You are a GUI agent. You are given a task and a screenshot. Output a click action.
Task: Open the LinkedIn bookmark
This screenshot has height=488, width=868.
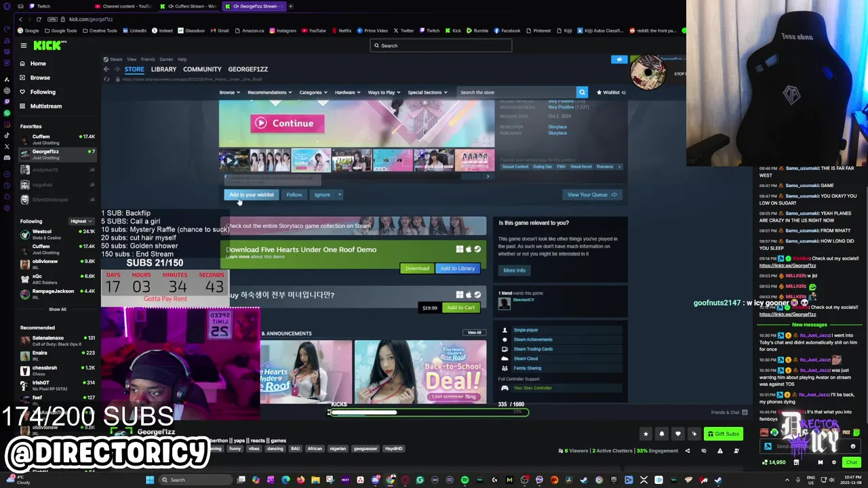pyautogui.click(x=134, y=30)
